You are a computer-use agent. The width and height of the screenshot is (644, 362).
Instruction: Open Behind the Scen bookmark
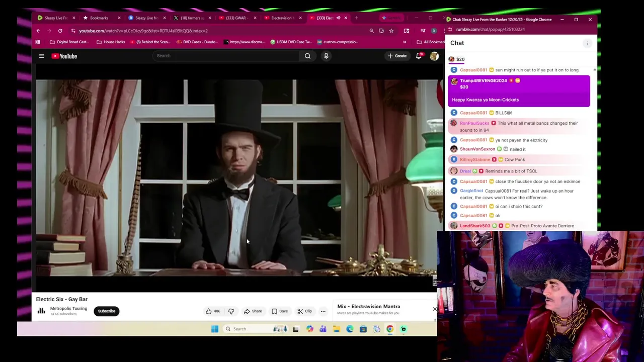pyautogui.click(x=150, y=42)
